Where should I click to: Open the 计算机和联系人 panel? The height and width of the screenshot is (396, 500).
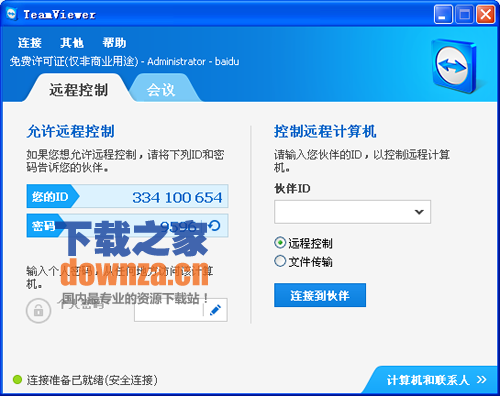click(x=430, y=380)
